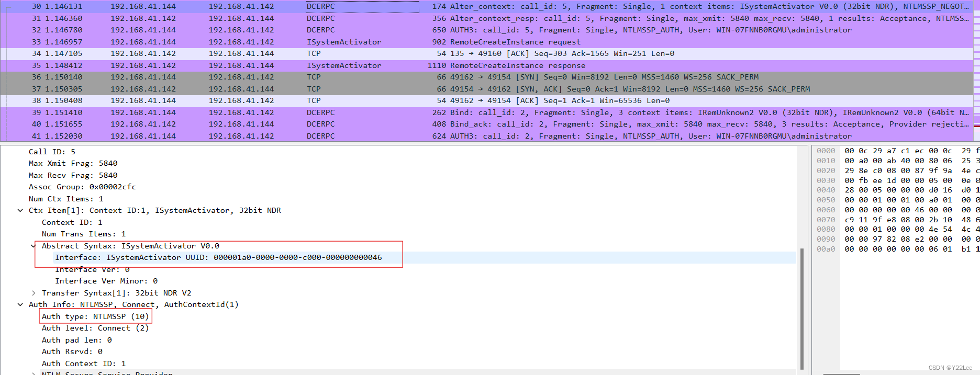Screen dimensions: 980x375
Task: Select packet 38 TCP ACK row
Action: click(x=487, y=100)
